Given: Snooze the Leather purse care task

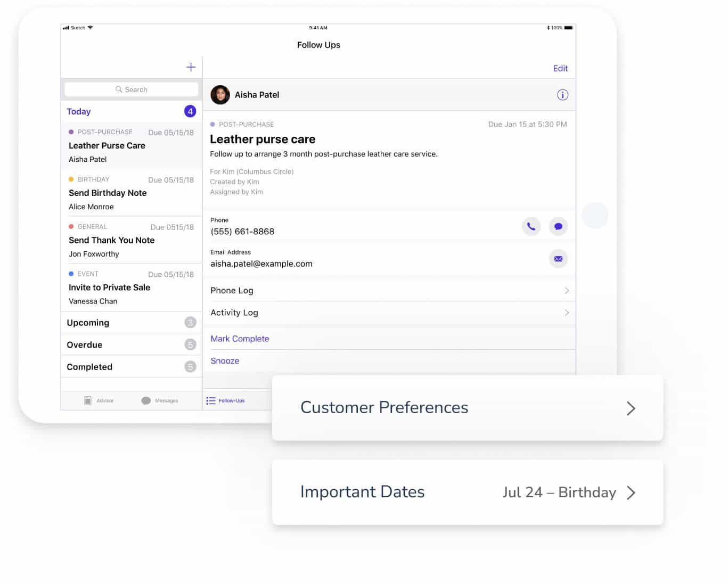Looking at the screenshot, I should click(x=225, y=361).
